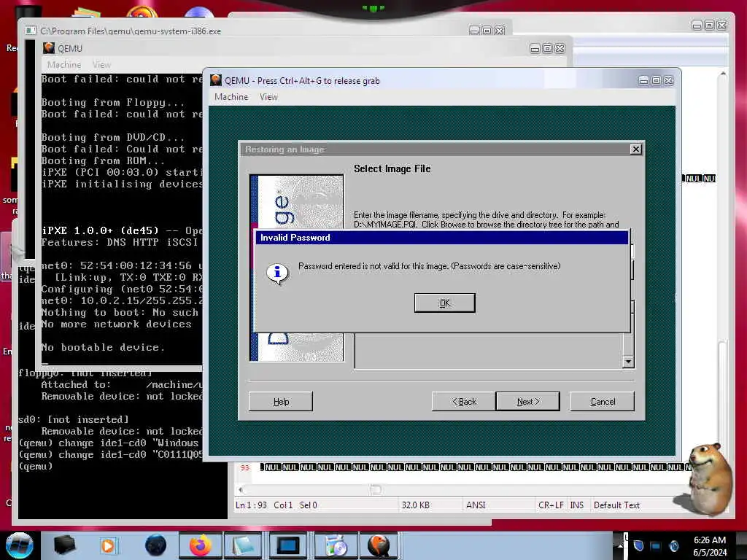Maximize the front QEMU window
Image resolution: width=747 pixels, height=560 pixels.
(x=656, y=80)
